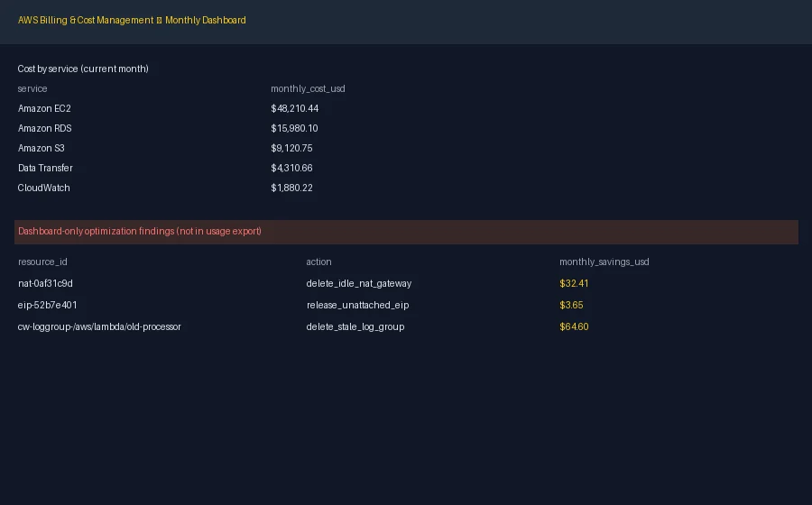This screenshot has height=505, width=812.
Task: Click the 'service' column header
Action: (x=32, y=89)
